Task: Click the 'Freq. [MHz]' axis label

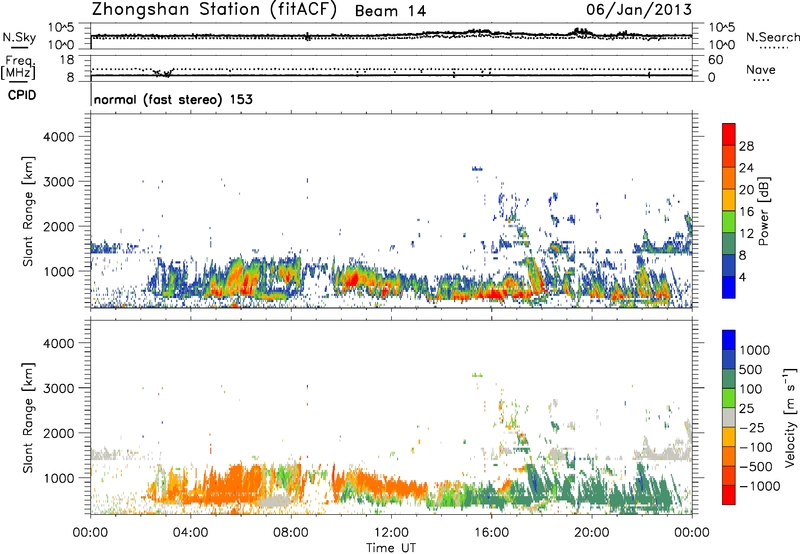Action: pyautogui.click(x=19, y=68)
